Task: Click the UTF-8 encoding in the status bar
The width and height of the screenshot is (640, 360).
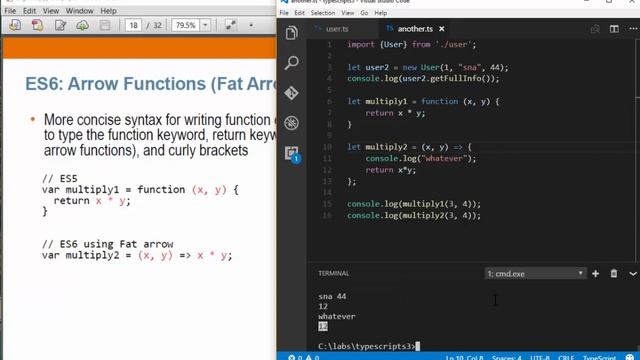Action: (540, 358)
